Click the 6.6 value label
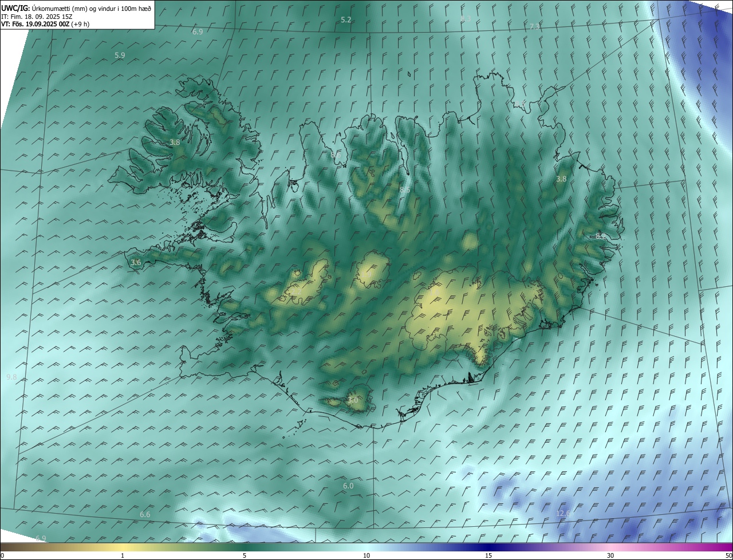The width and height of the screenshot is (733, 560). click(145, 515)
